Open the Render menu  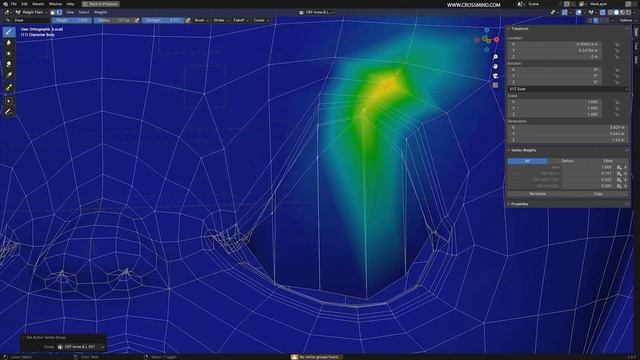click(38, 4)
